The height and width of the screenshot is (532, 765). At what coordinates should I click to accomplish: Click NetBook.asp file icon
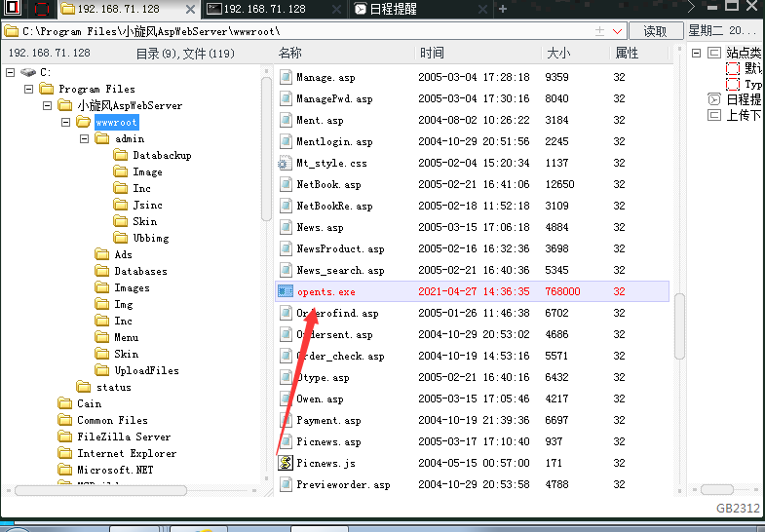click(x=286, y=184)
